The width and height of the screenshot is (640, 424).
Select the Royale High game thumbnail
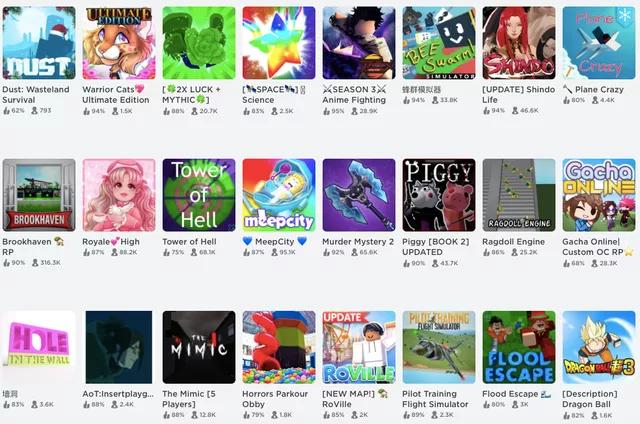(119, 195)
